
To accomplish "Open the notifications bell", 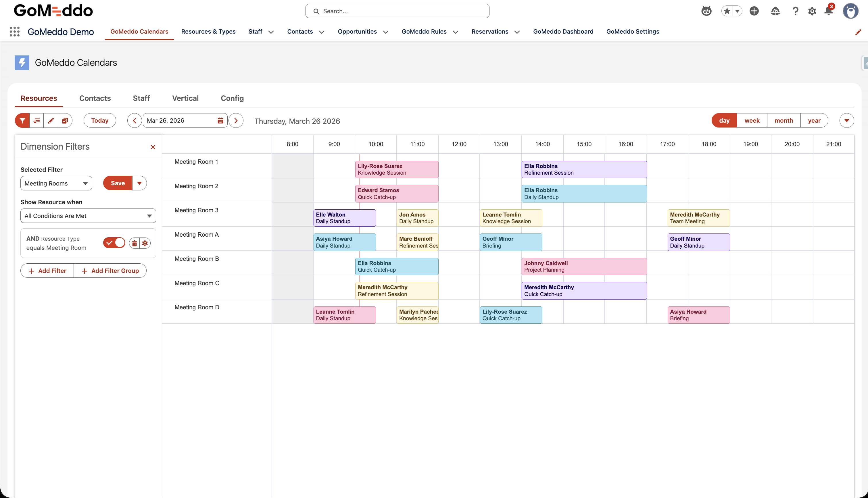I will [828, 11].
